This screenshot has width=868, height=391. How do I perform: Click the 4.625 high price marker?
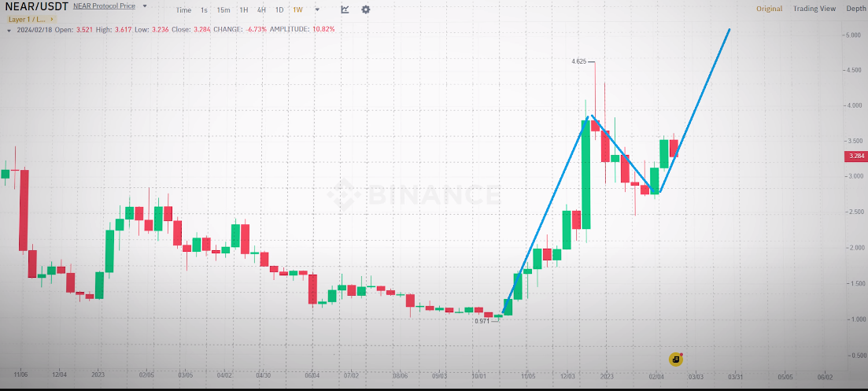point(579,61)
